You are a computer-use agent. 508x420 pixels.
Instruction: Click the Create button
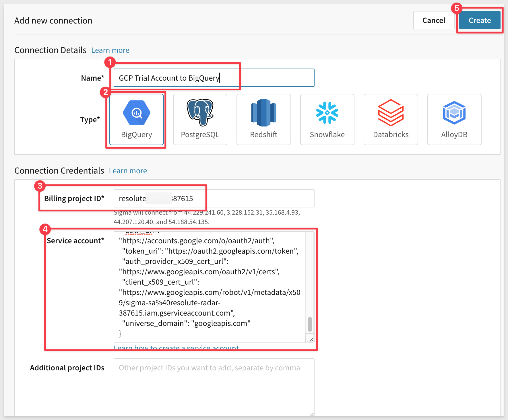coord(480,20)
